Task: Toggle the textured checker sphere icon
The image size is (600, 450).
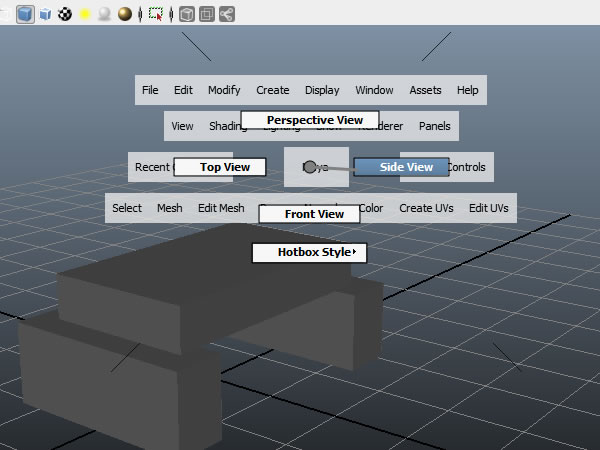Action: click(65, 14)
